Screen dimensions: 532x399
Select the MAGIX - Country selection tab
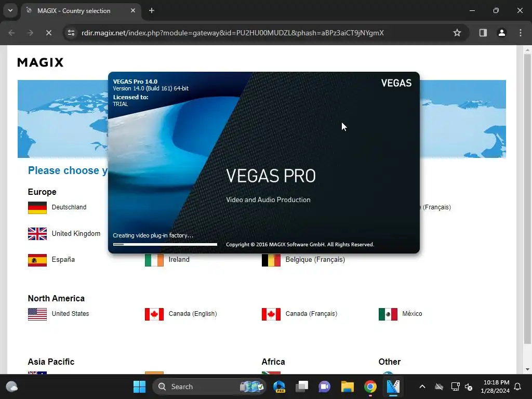pos(81,10)
